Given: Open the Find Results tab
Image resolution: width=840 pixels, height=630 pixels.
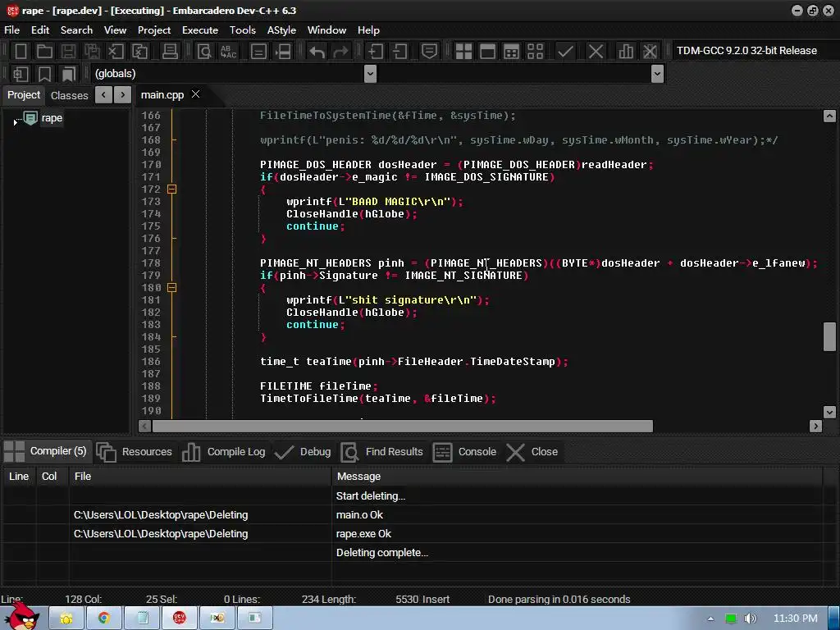Looking at the screenshot, I should click(x=382, y=452).
